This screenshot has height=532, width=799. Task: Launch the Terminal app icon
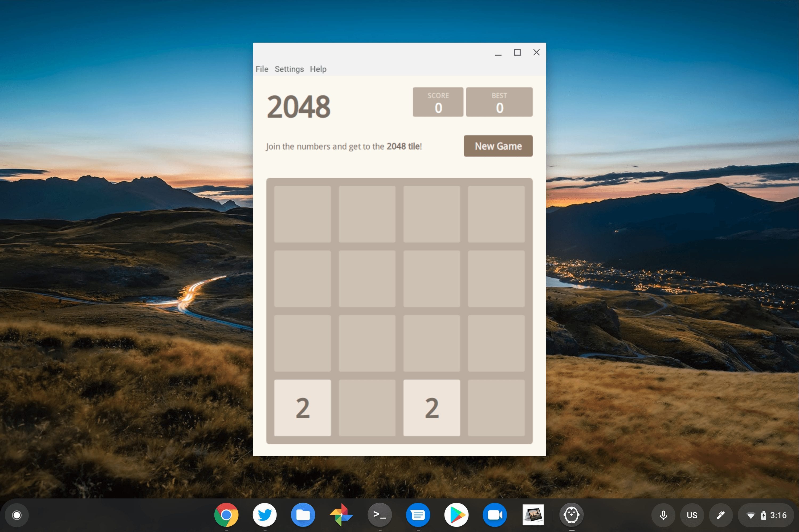point(380,515)
